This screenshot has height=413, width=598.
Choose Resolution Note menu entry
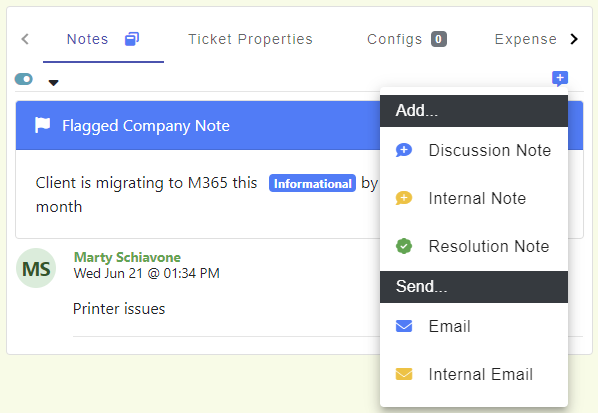point(474,246)
